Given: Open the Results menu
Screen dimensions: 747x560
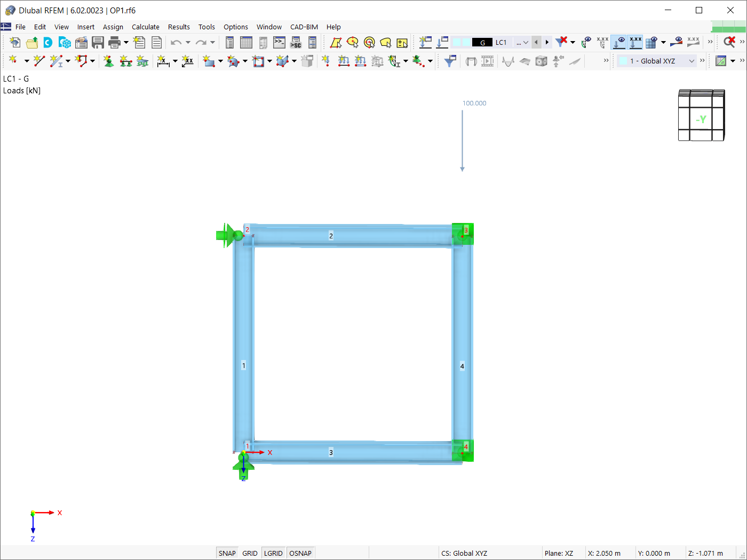Looking at the screenshot, I should (x=179, y=27).
